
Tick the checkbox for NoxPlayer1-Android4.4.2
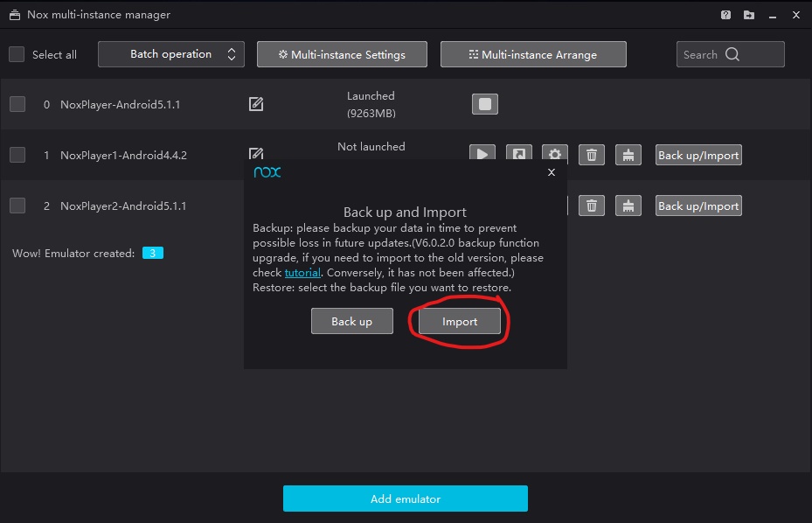click(x=17, y=155)
